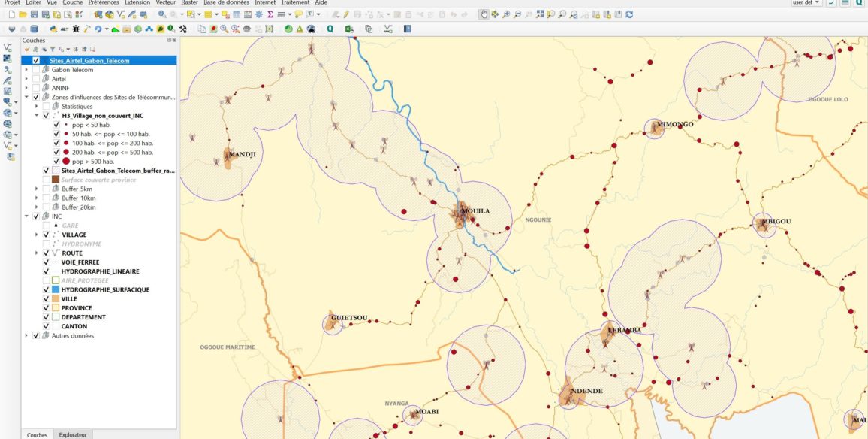Open the Projet menu
Viewport: 868px width, 439px height.
click(x=11, y=3)
